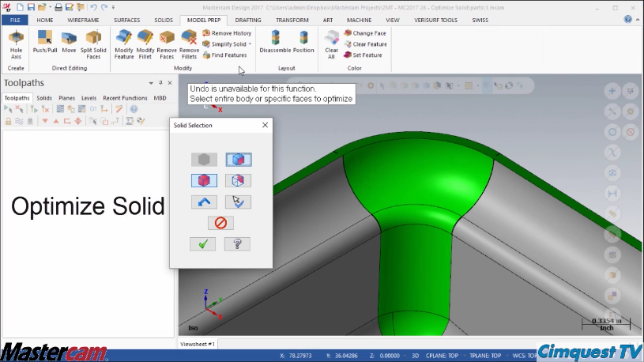Switch to the Levels manager tab
Image resolution: width=644 pixels, height=362 pixels.
coord(89,98)
